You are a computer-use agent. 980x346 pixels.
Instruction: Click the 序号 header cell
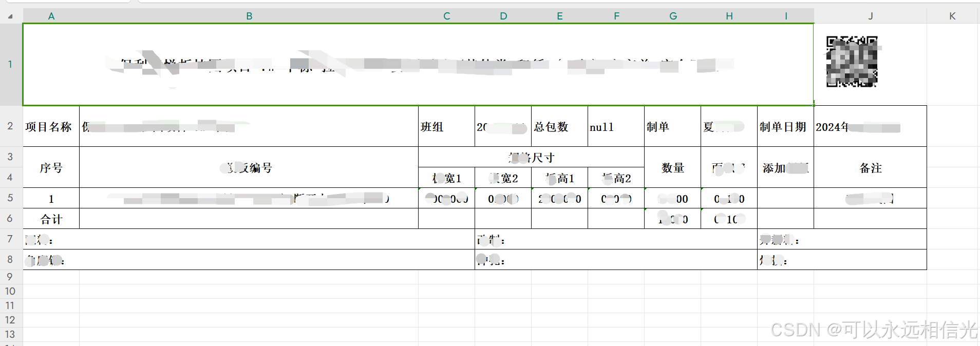(51, 167)
